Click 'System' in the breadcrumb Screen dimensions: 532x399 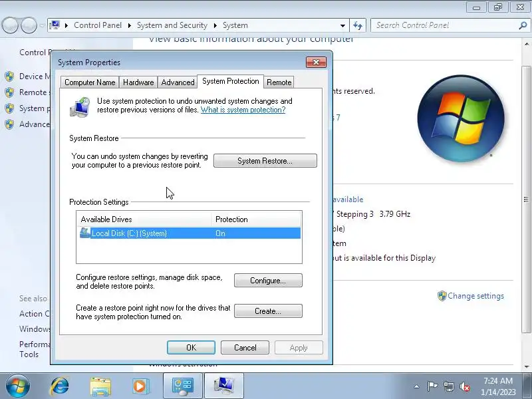click(x=235, y=25)
